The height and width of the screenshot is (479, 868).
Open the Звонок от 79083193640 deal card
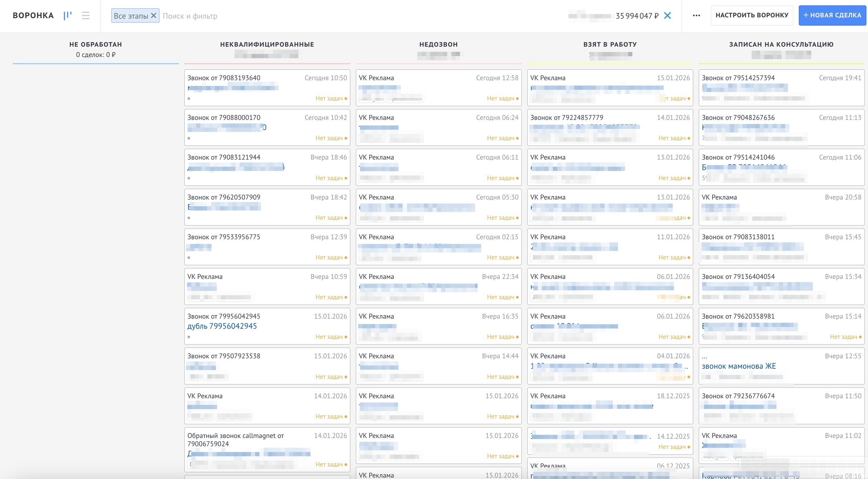tap(267, 88)
